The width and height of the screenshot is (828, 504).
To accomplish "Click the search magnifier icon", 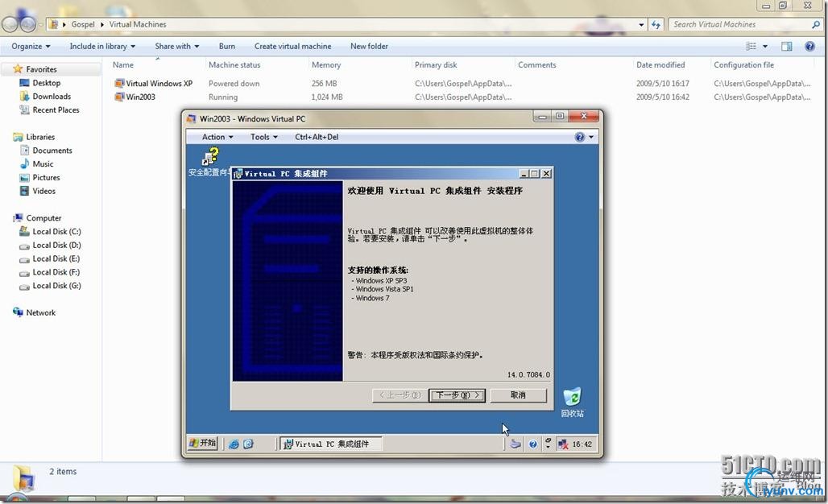I will tap(816, 24).
